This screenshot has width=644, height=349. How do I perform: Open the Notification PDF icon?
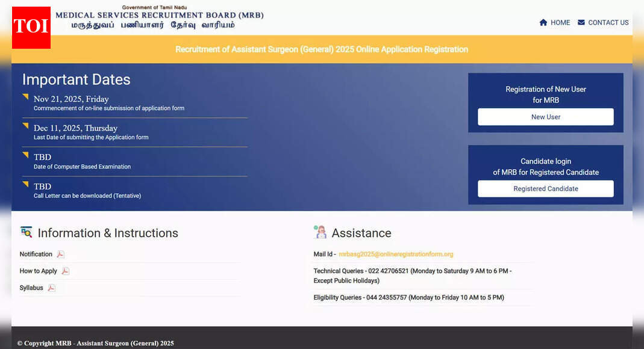(x=60, y=254)
